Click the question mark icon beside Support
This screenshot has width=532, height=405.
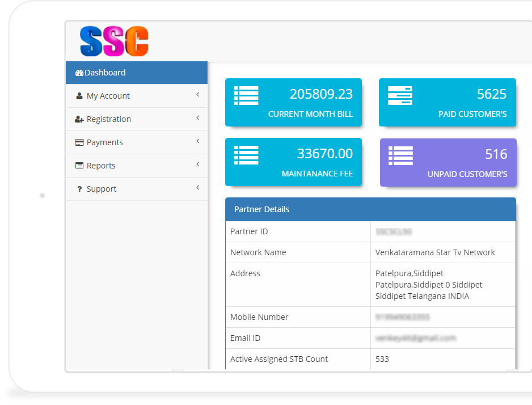(79, 189)
